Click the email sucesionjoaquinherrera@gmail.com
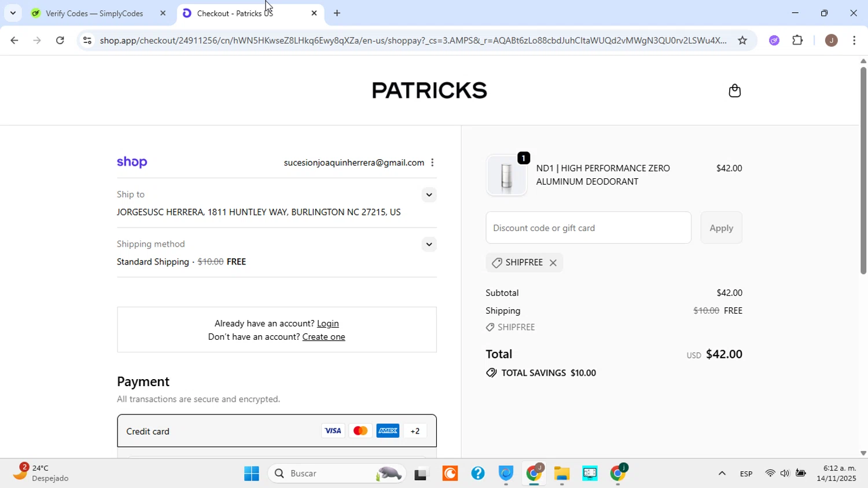 354,163
